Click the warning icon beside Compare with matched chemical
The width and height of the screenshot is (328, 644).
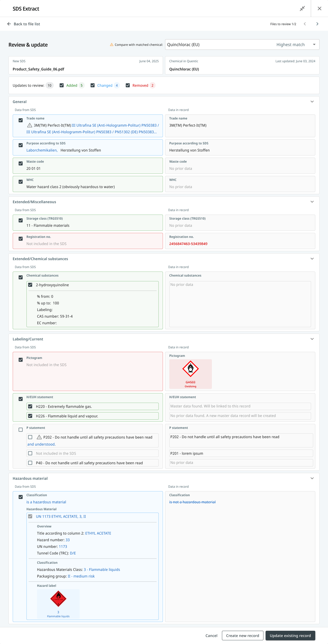112,45
